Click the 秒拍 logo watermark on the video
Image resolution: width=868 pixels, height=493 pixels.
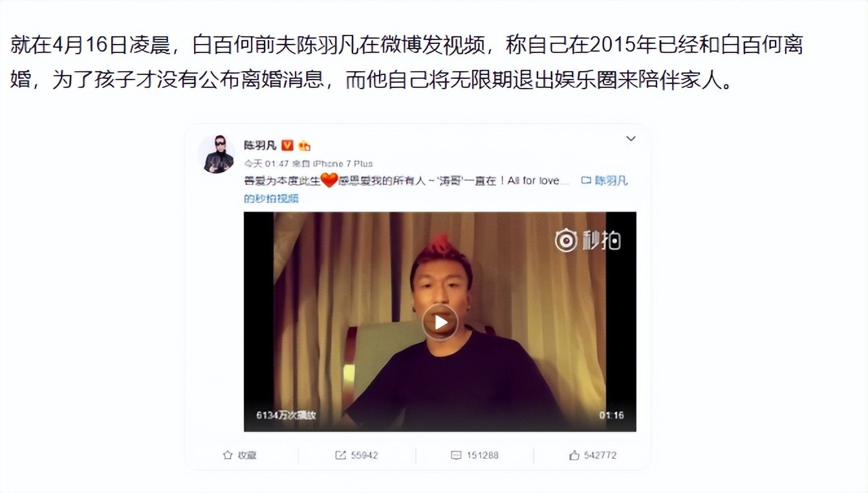[x=587, y=241]
